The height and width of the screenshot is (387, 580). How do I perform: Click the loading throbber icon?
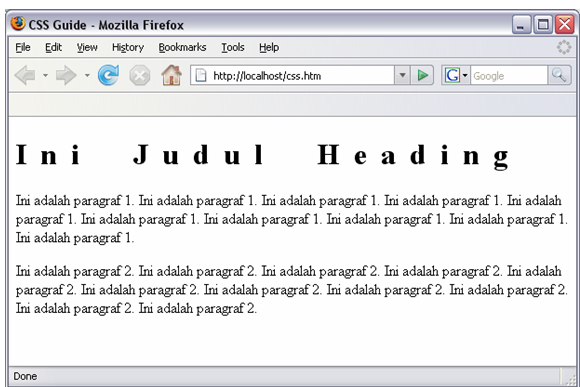[564, 47]
